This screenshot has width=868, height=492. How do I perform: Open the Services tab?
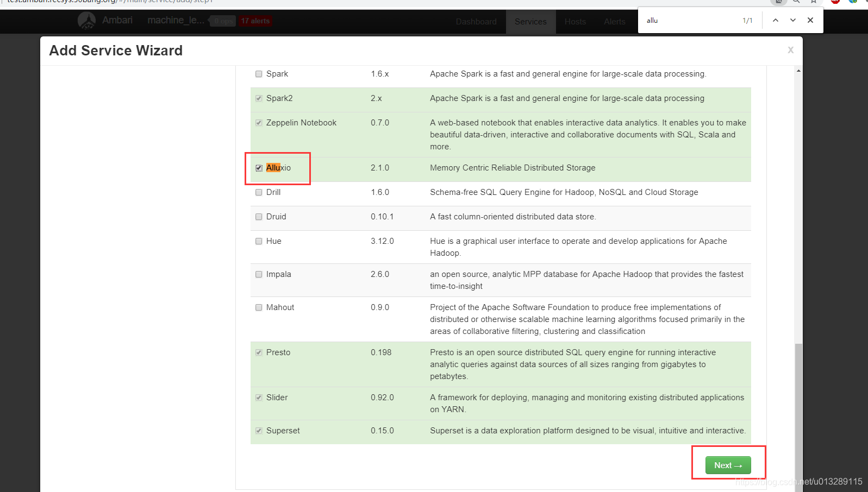(x=530, y=22)
